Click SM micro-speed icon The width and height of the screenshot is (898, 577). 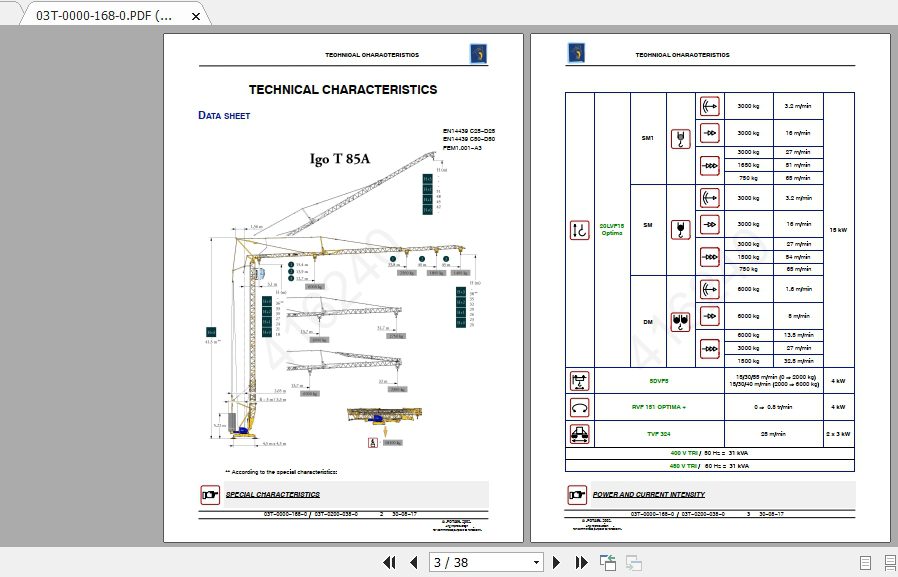[x=710, y=197]
